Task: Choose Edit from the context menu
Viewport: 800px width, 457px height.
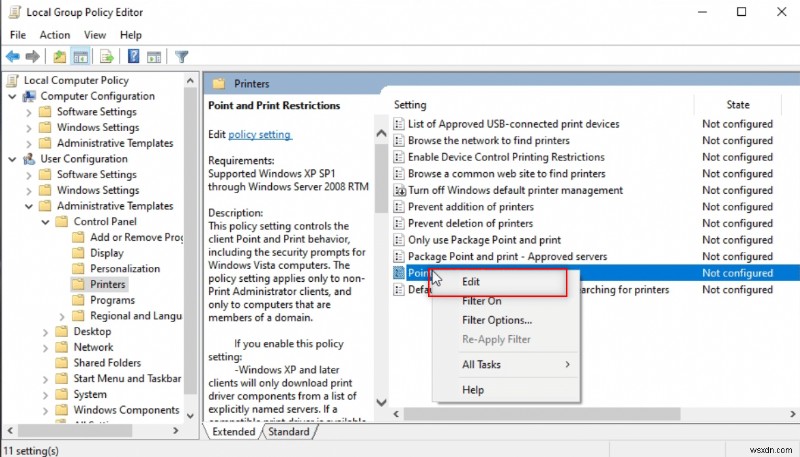Action: [x=505, y=282]
